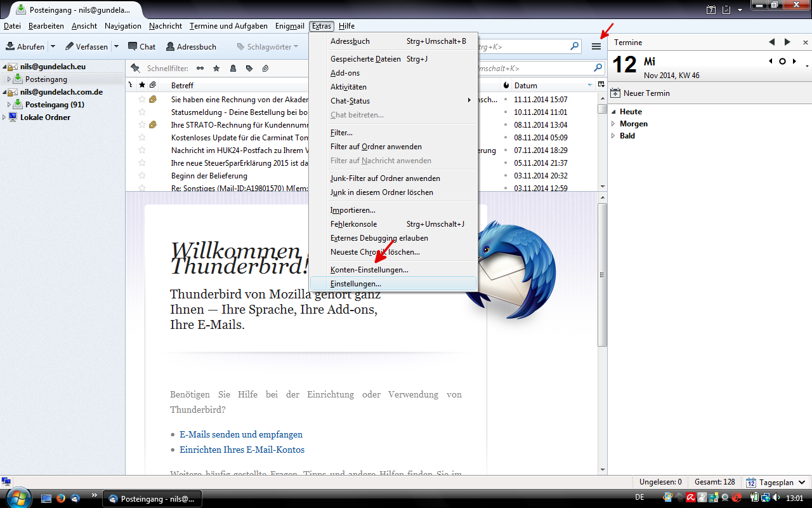Filter by contacts with the person icon
This screenshot has height=508, width=812.
tap(233, 68)
